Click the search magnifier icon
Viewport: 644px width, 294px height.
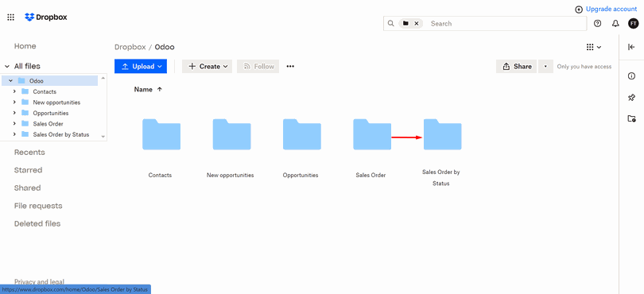(390, 23)
